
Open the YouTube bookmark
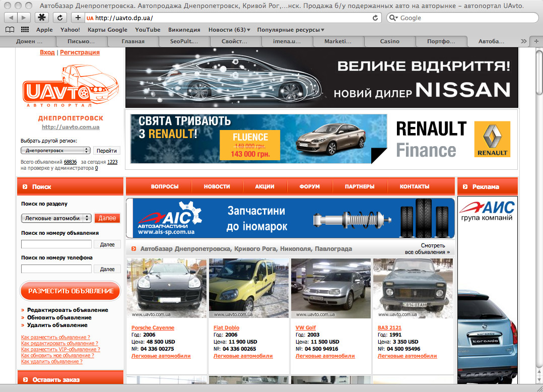pyautogui.click(x=148, y=30)
